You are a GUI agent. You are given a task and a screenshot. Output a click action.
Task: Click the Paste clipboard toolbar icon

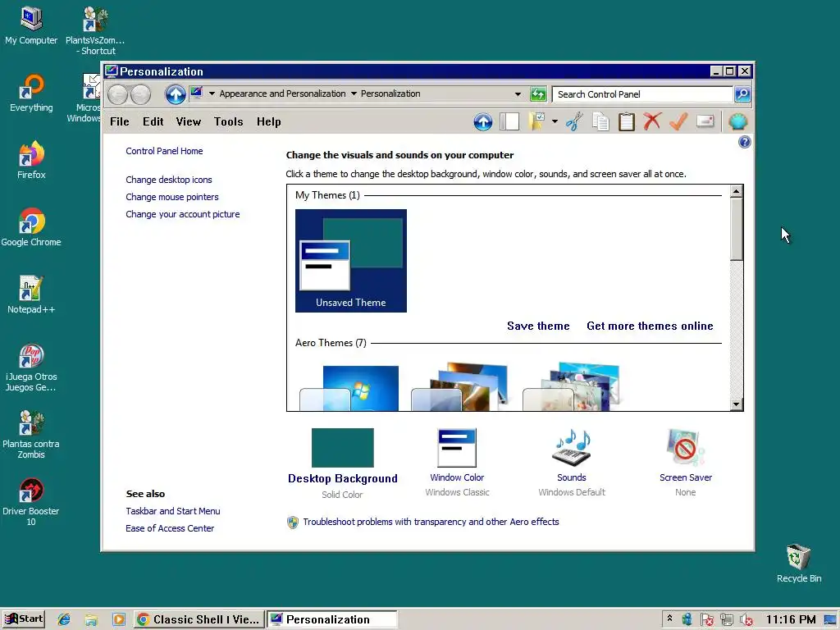pos(626,122)
